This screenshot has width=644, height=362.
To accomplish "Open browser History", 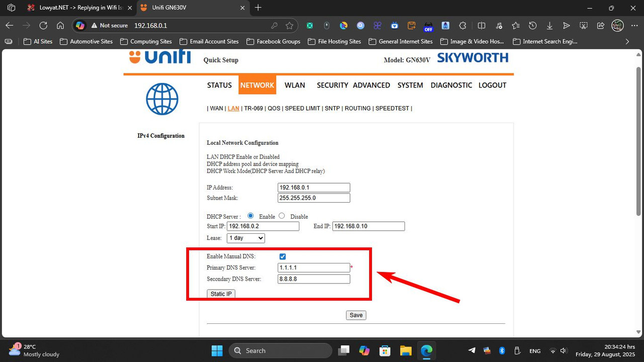I will 533,25.
